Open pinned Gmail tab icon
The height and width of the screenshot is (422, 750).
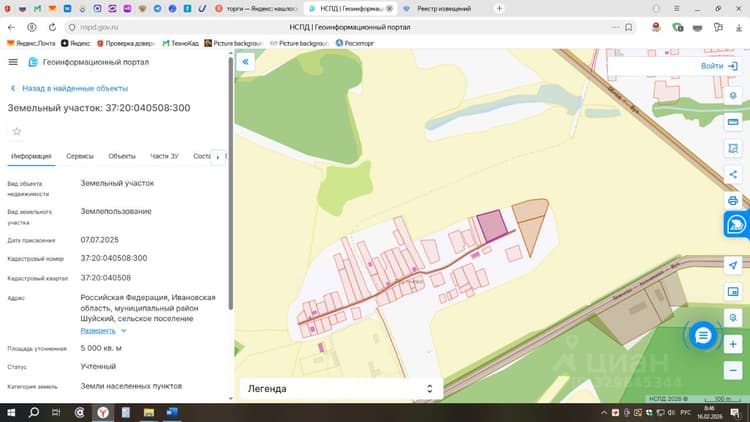tap(37, 8)
